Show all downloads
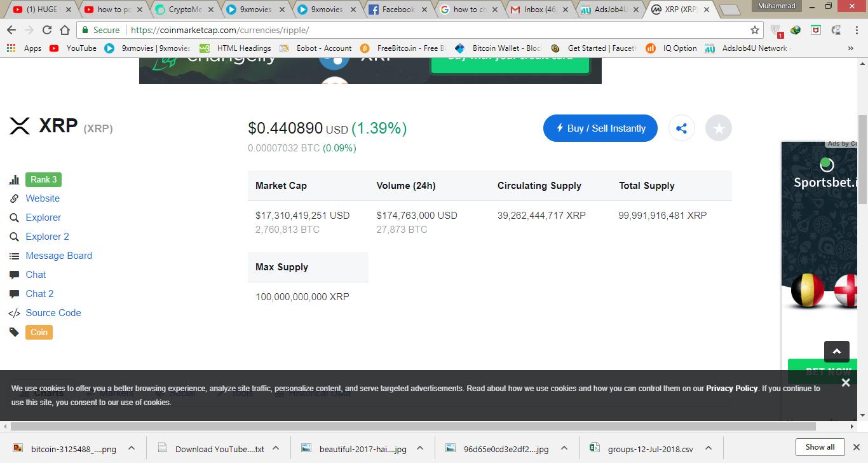The height and width of the screenshot is (463, 868). point(820,447)
